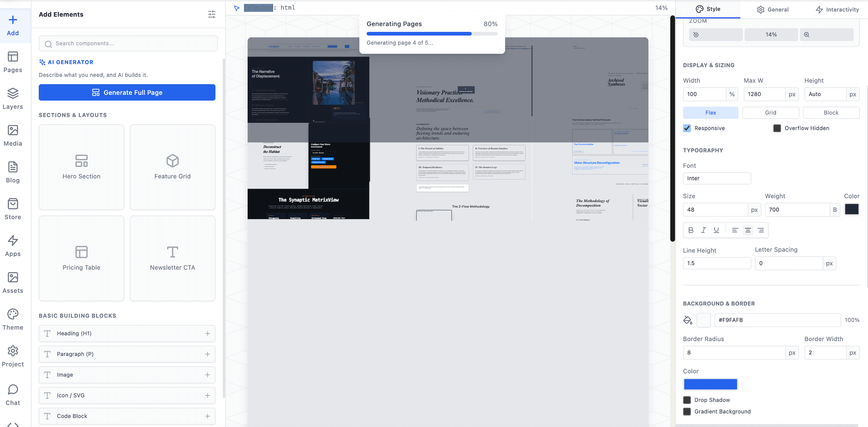Enable the Drop Shadow checkbox
Image resolution: width=868 pixels, height=427 pixels.
point(687,400)
